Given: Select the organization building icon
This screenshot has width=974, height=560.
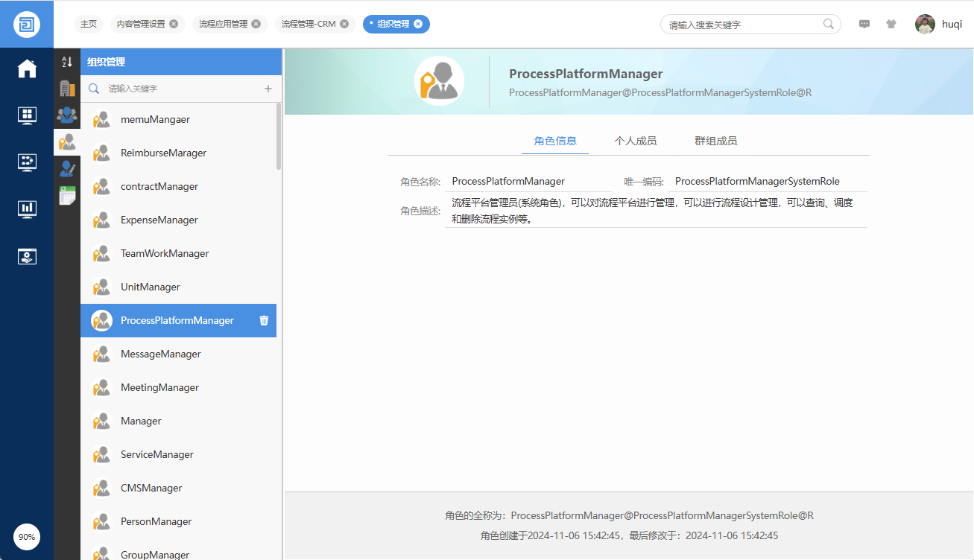Looking at the screenshot, I should (67, 89).
